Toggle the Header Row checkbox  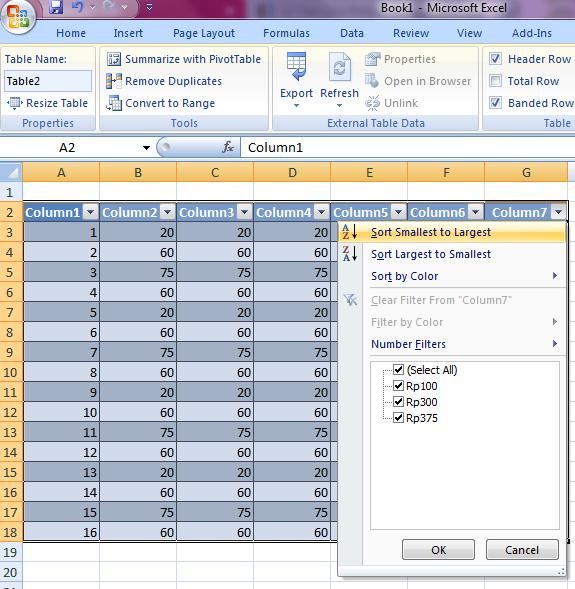tap(495, 59)
